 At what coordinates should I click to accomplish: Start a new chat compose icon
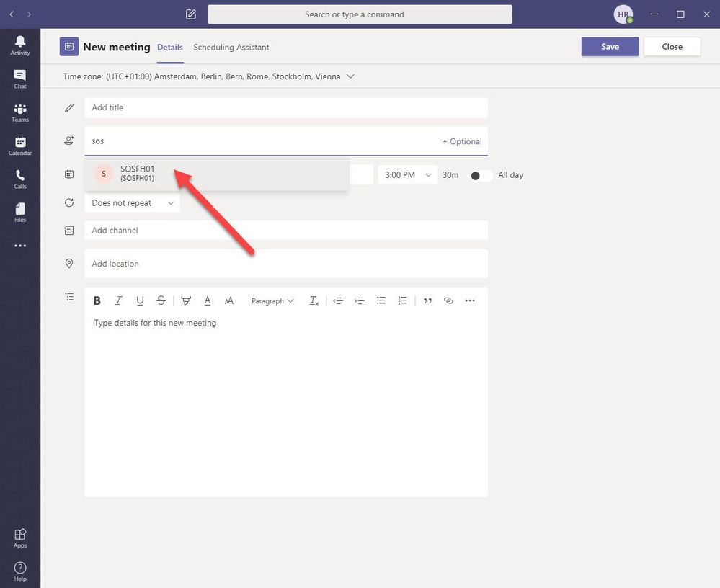[x=191, y=14]
